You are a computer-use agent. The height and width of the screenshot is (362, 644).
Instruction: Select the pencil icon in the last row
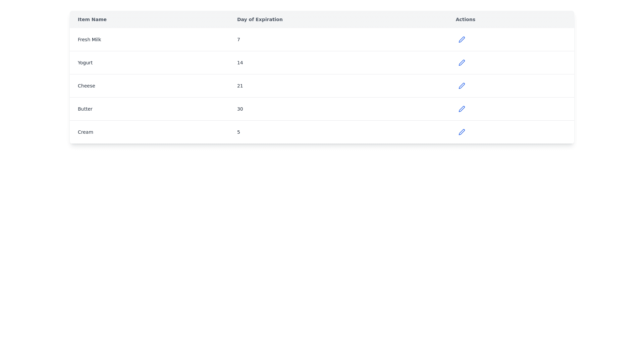coord(462,132)
